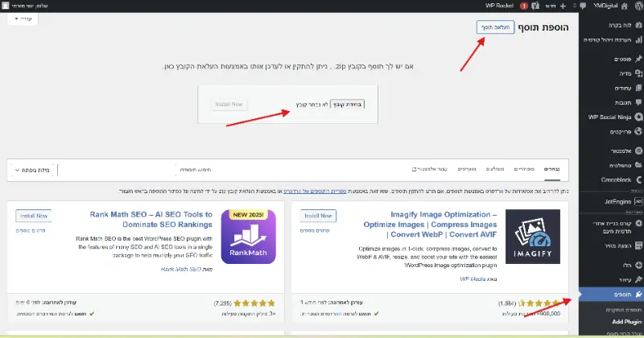Select the Popular (פופולריים) tab
The image size is (644, 338).
click(x=524, y=169)
